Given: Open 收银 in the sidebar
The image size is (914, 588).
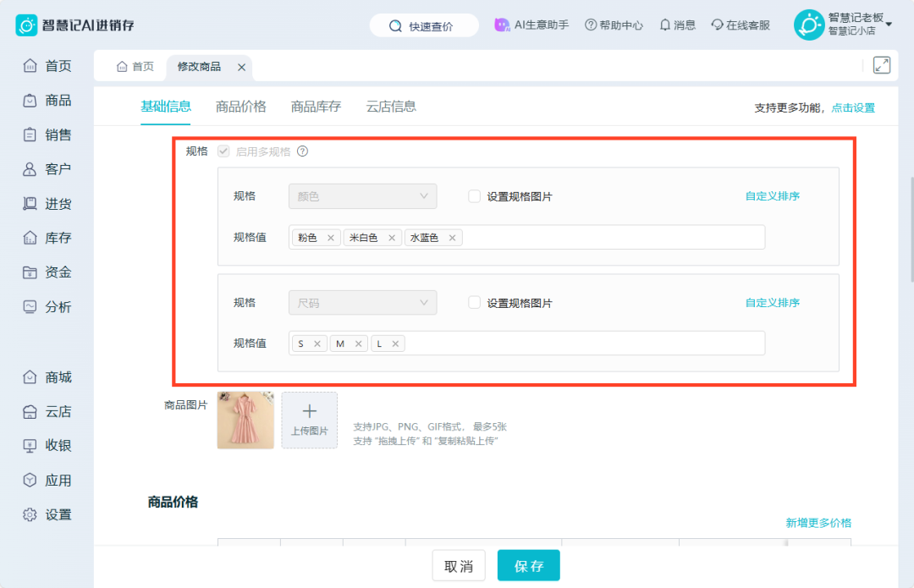Looking at the screenshot, I should (47, 446).
